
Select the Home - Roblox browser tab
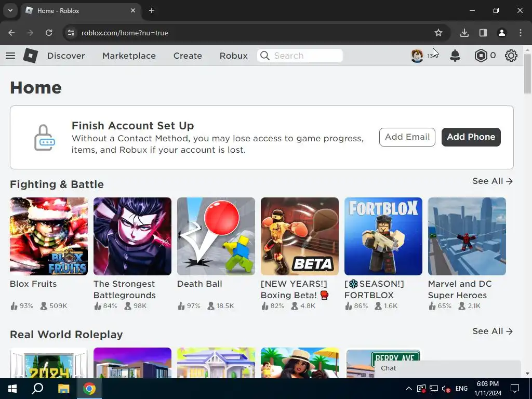click(x=81, y=10)
